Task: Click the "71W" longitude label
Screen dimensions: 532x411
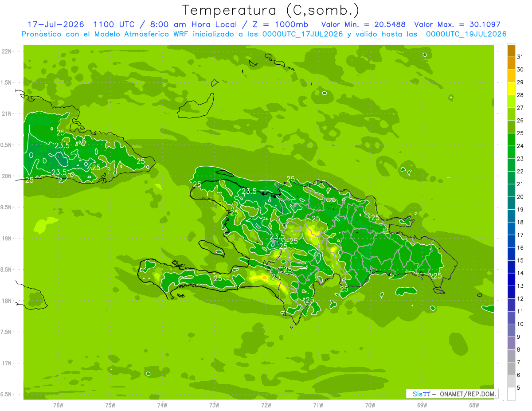Action: pyautogui.click(x=318, y=405)
